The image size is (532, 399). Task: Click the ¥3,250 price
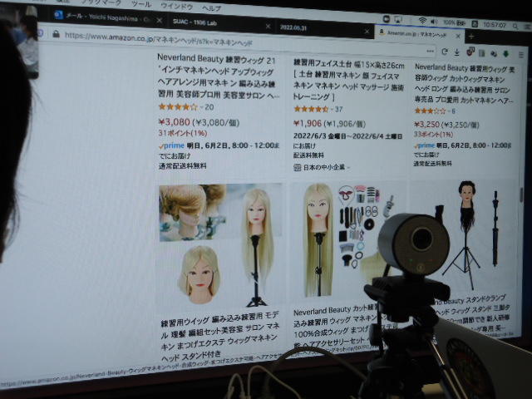point(426,124)
